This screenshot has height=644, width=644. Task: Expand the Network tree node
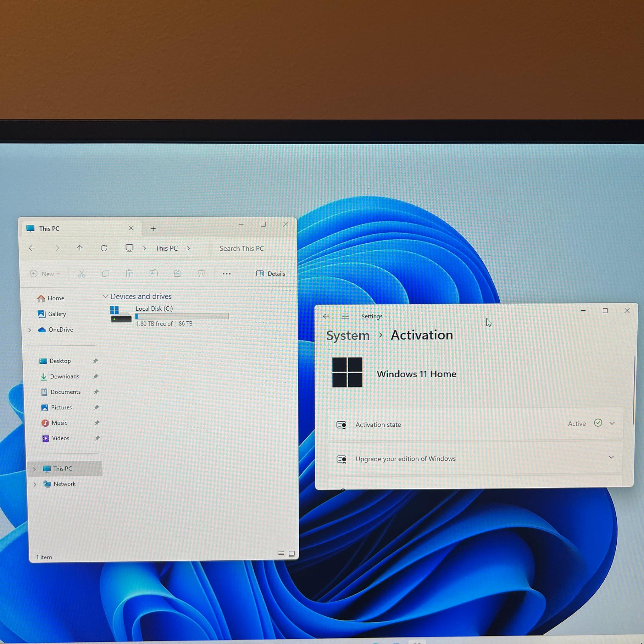[35, 484]
